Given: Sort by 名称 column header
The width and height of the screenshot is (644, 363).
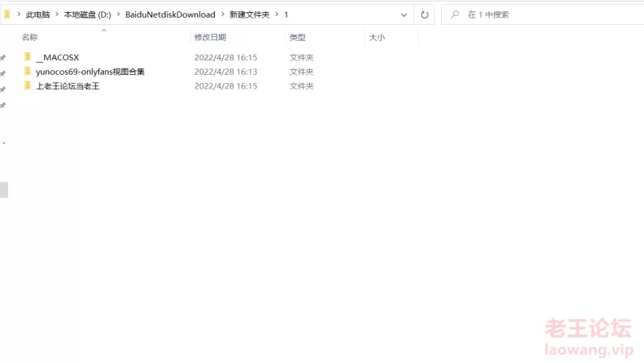Looking at the screenshot, I should 30,37.
